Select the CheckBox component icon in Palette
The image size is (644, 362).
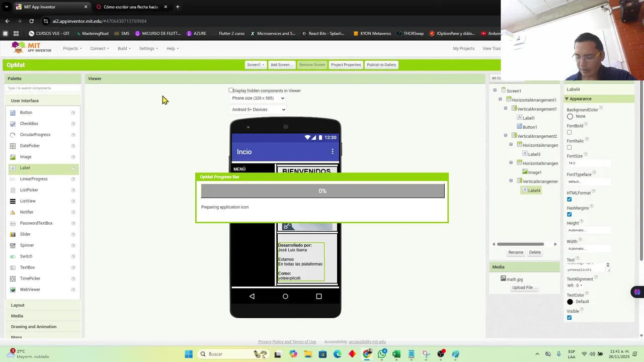pyautogui.click(x=13, y=124)
